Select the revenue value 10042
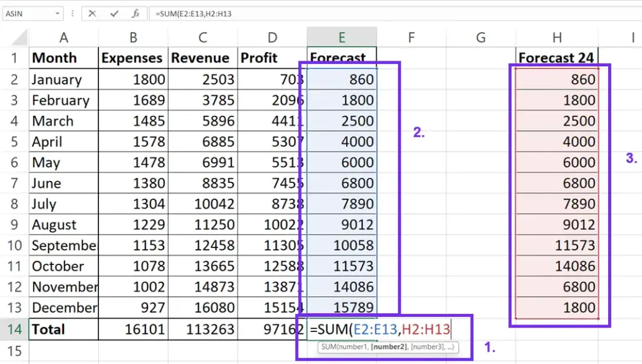Screen dimensions: 642x364 point(203,204)
